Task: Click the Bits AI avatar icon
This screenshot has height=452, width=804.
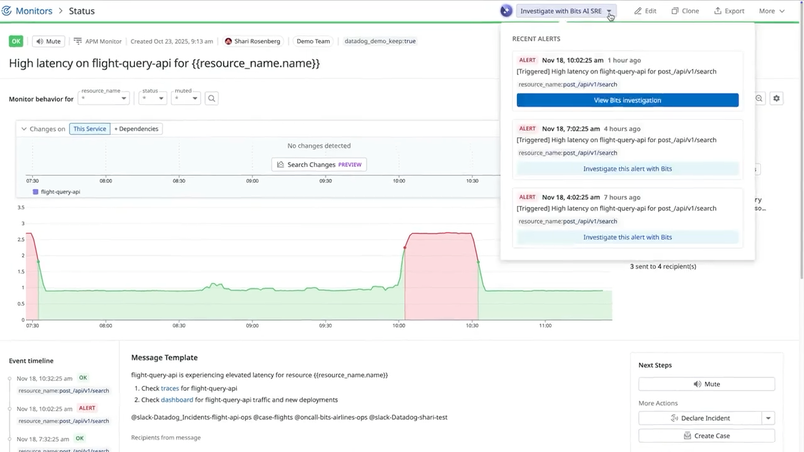Action: [506, 11]
